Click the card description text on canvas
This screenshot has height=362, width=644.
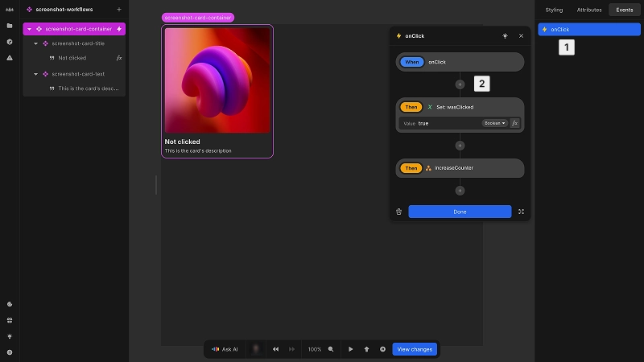pos(198,151)
